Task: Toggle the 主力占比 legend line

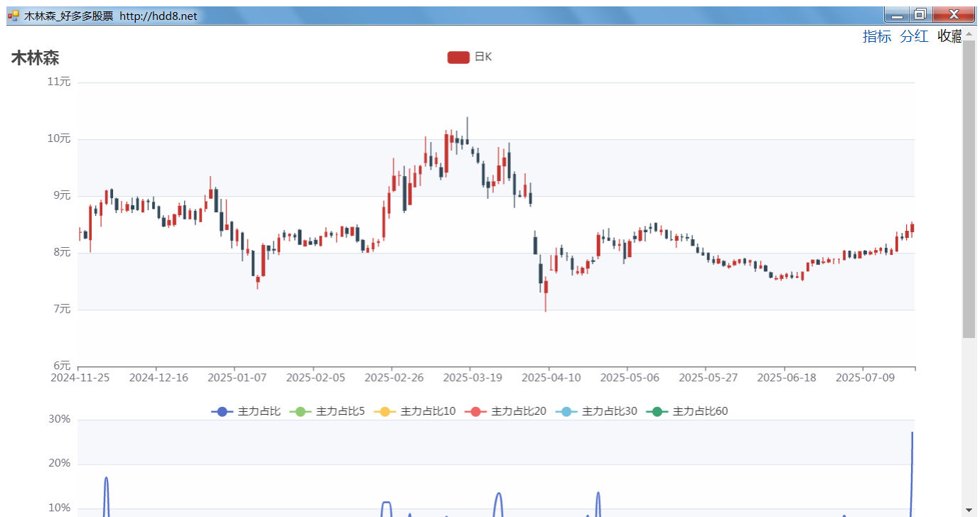Action: (246, 411)
